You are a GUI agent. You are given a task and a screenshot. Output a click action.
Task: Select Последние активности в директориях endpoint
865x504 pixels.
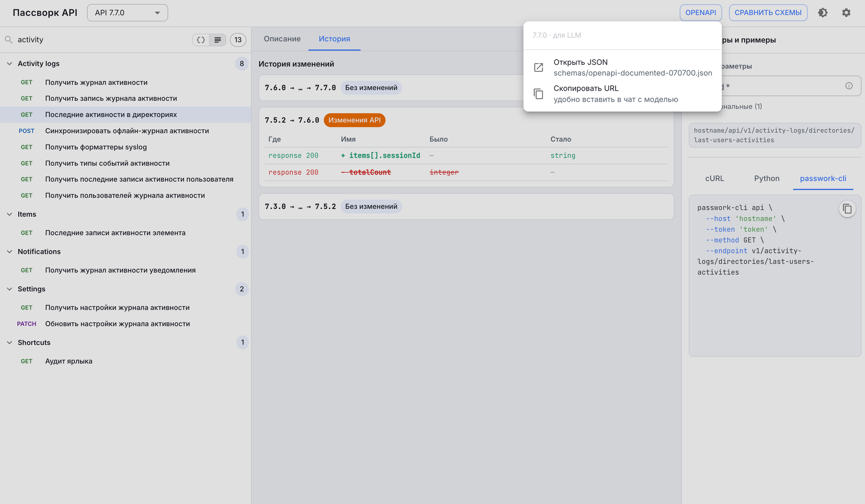pyautogui.click(x=125, y=115)
